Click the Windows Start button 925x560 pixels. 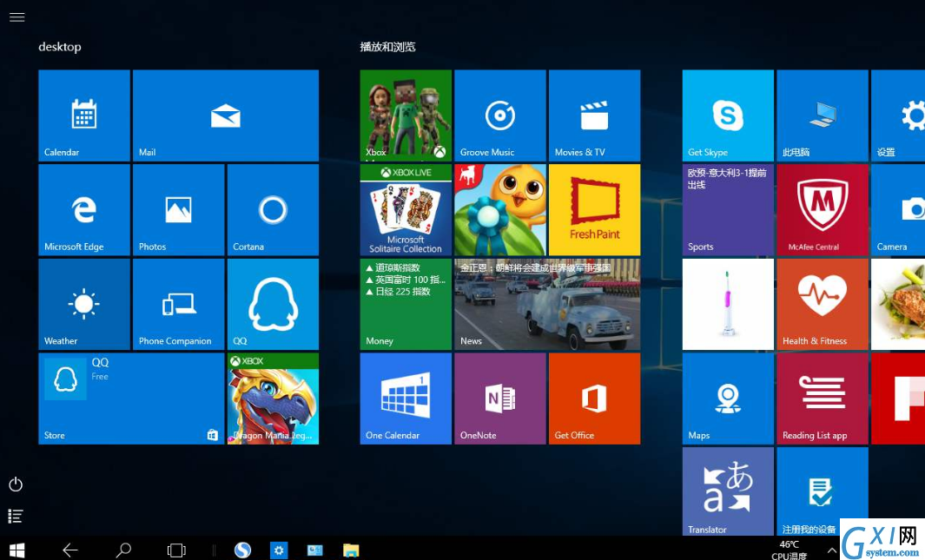[17, 550]
